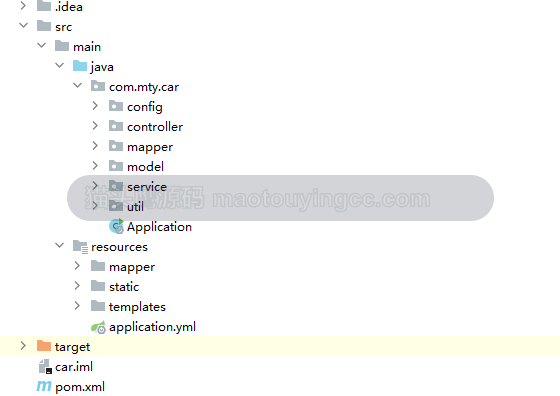The image size is (560, 396).
Task: Click the model package icon
Action: [x=116, y=166]
